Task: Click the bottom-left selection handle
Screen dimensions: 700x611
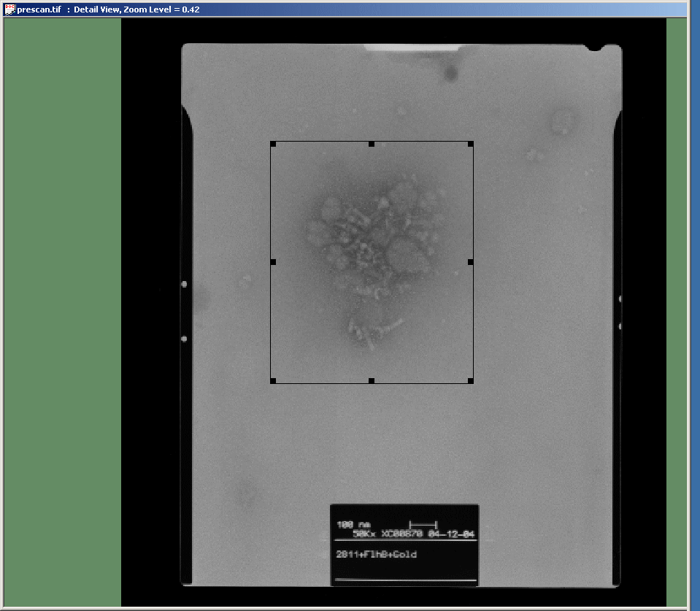Action: pyautogui.click(x=273, y=380)
